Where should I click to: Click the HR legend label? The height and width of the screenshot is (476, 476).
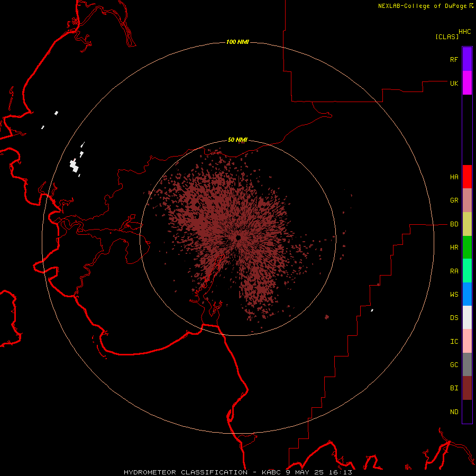[x=454, y=248]
